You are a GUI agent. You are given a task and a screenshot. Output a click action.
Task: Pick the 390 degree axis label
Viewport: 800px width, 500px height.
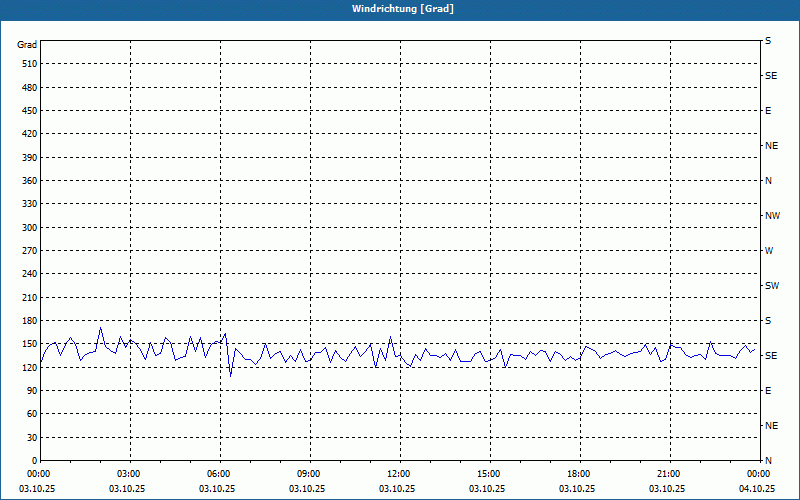click(x=30, y=158)
